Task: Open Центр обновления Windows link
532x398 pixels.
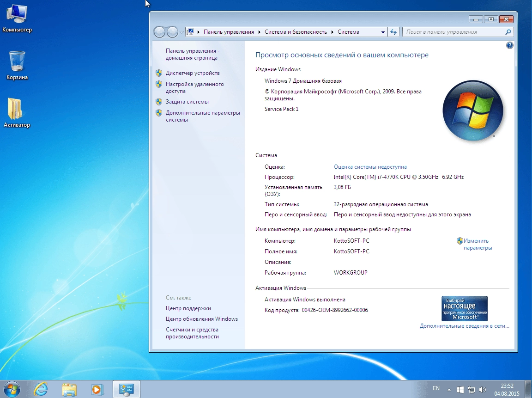Action: pyautogui.click(x=201, y=319)
